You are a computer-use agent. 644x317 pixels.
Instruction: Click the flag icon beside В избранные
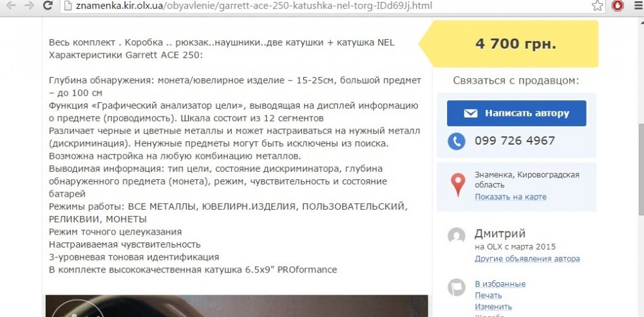(457, 287)
